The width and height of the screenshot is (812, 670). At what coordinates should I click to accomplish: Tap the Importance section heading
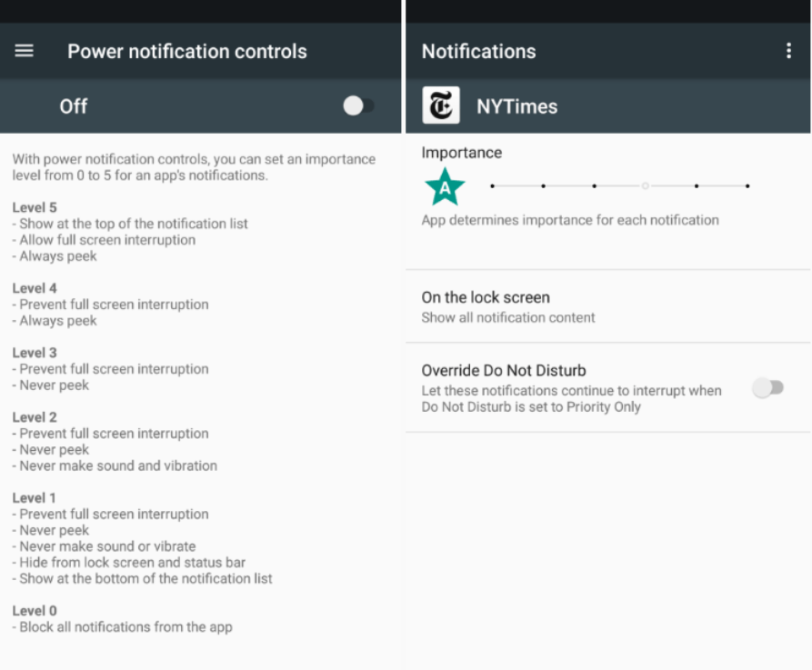tap(461, 153)
